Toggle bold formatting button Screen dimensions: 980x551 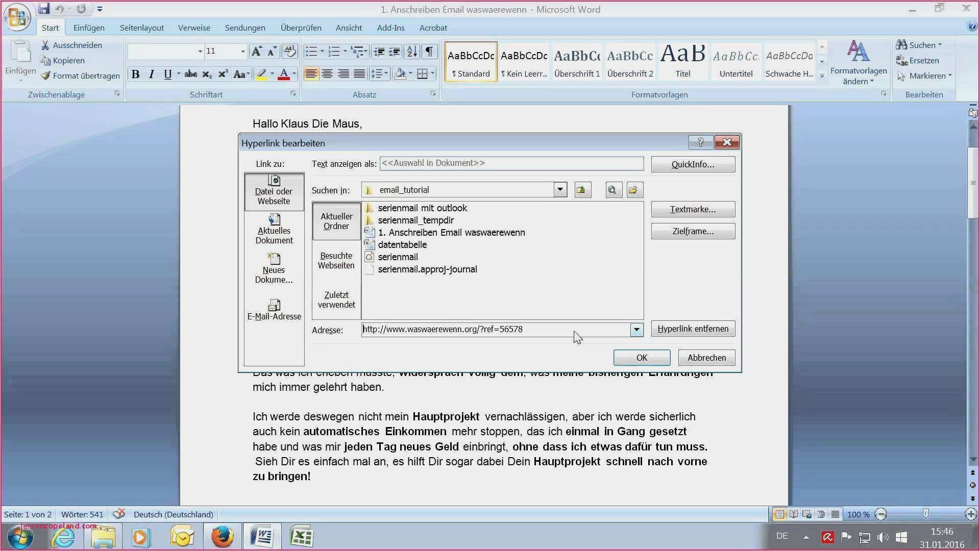click(x=135, y=74)
